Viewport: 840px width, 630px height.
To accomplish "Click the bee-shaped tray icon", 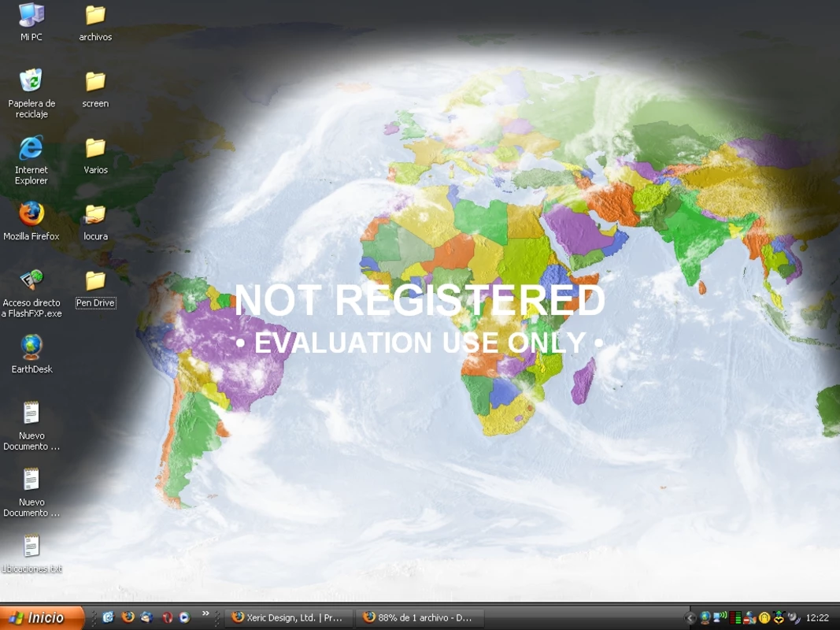I will click(x=779, y=617).
